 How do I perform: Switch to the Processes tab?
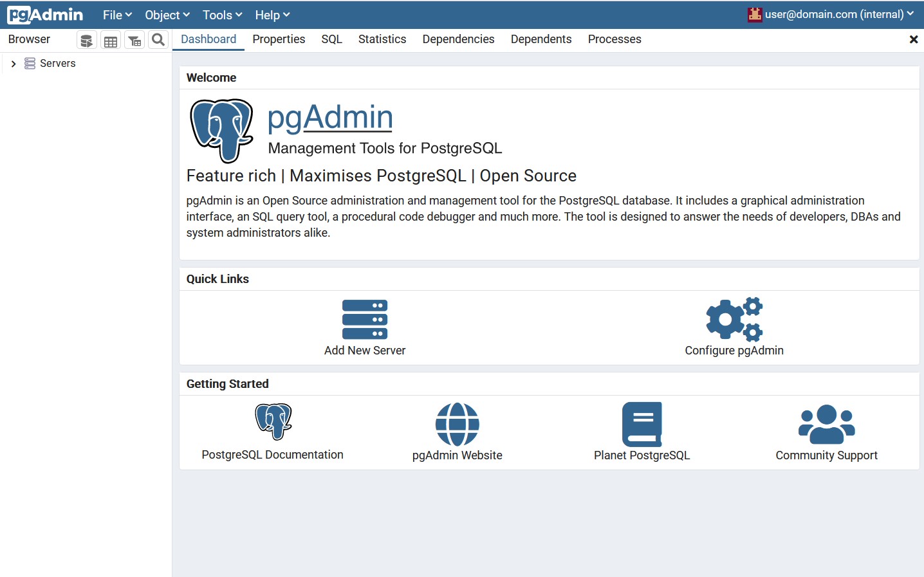[614, 39]
